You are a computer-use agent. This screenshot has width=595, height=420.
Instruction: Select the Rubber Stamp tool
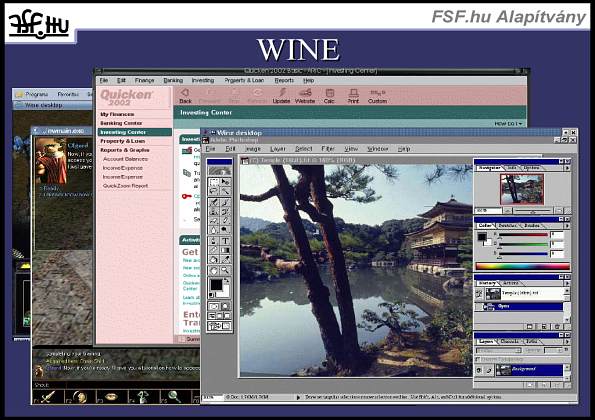(x=213, y=212)
